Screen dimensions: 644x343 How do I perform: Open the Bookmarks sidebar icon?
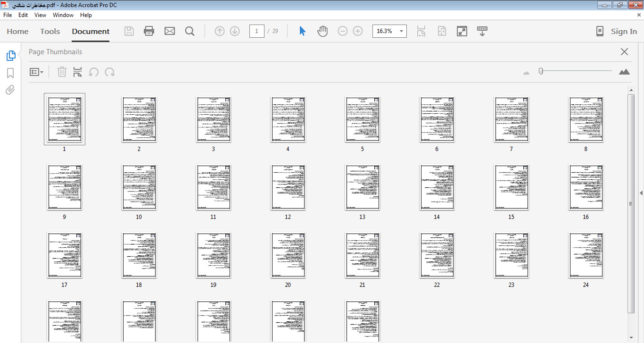[10, 73]
